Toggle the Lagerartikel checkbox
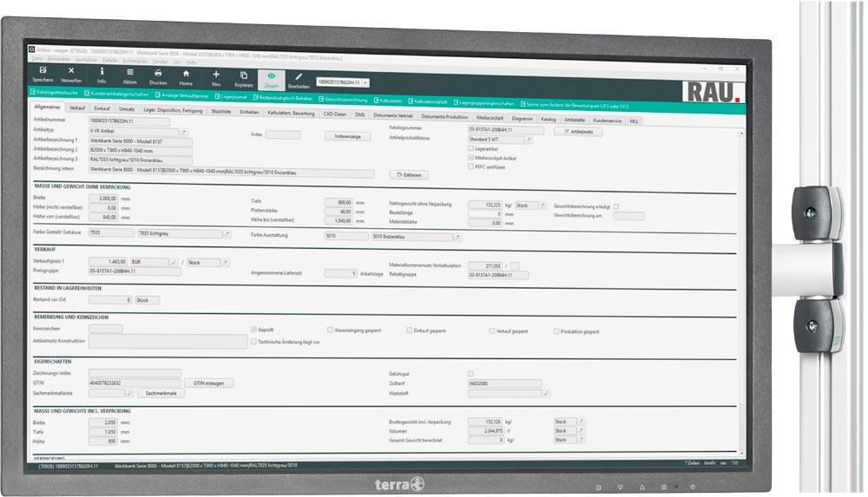The width and height of the screenshot is (868, 497). [471, 148]
